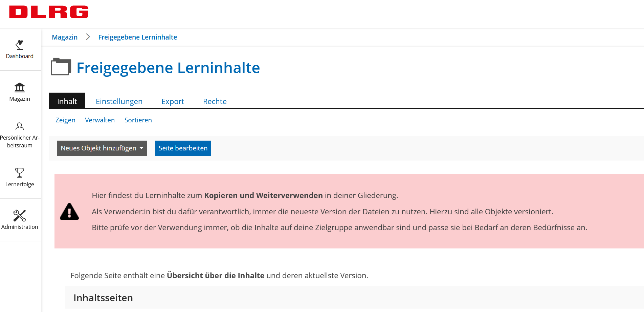Expand the Neues Objekt hinzufügen dropdown

102,148
